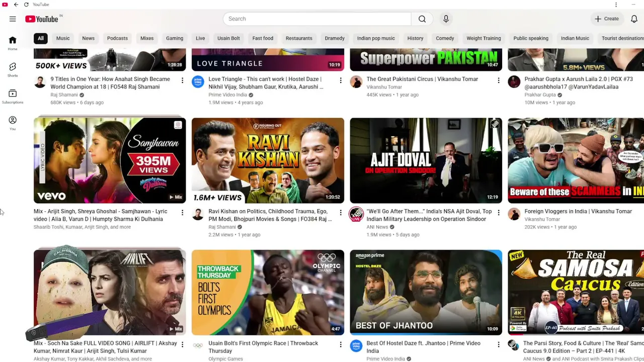The height and width of the screenshot is (362, 644).
Task: Open Beware of these Scammers thumbnail
Action: pos(576,160)
